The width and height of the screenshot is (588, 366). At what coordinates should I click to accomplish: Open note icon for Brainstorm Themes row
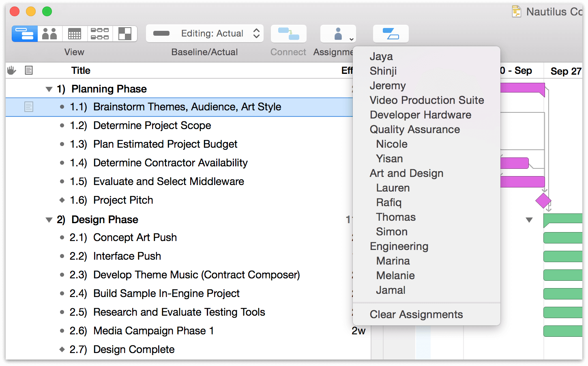click(29, 107)
